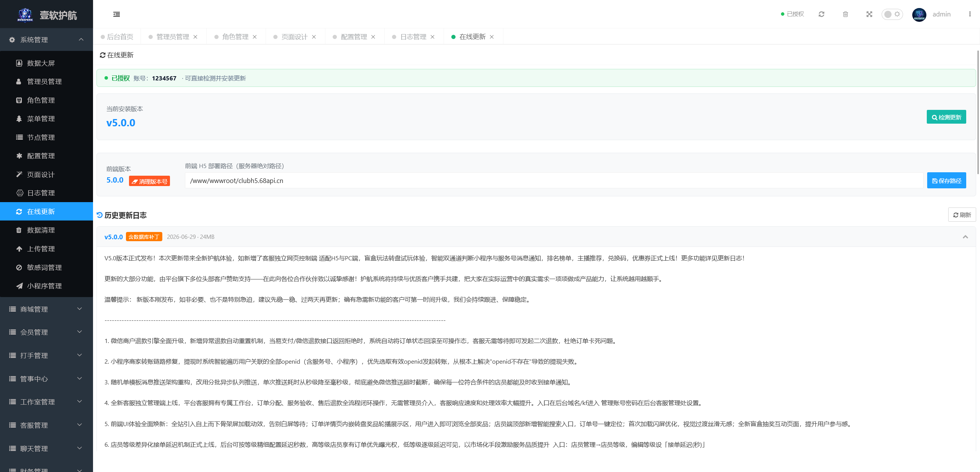Click the 壹软护航 logo
The height and width of the screenshot is (472, 980).
pos(47,15)
